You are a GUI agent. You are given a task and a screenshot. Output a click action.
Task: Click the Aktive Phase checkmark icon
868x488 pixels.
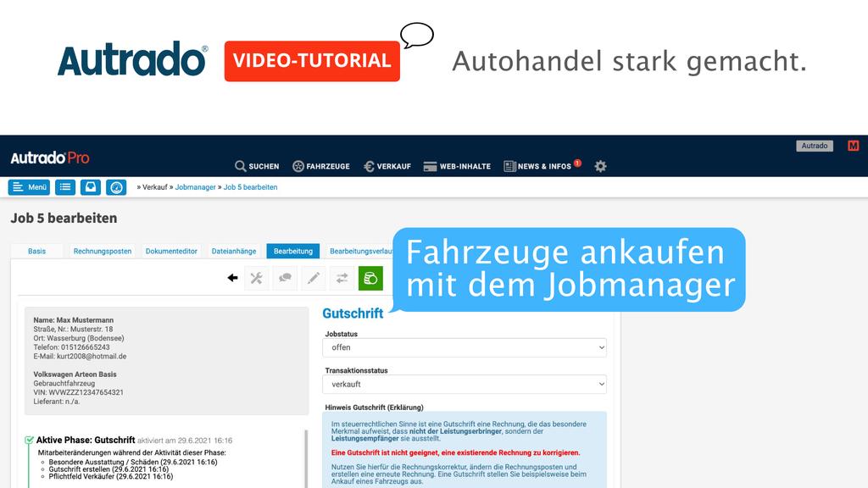(29, 441)
